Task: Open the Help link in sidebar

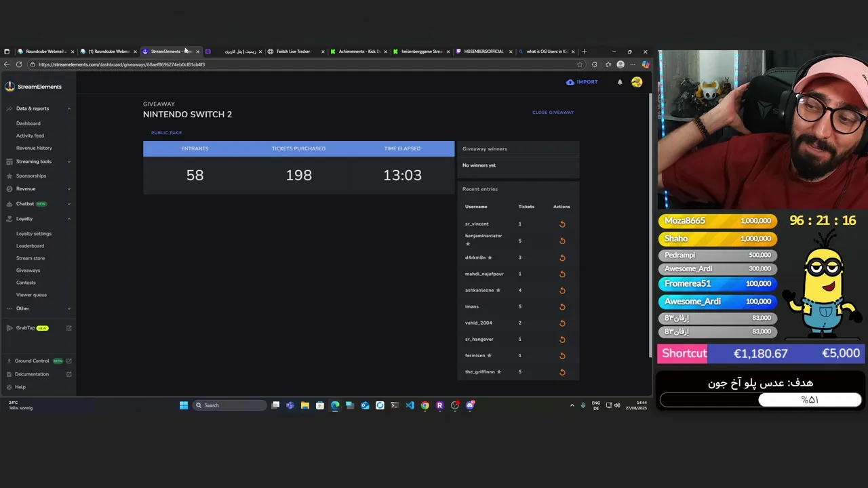Action: pyautogui.click(x=20, y=387)
